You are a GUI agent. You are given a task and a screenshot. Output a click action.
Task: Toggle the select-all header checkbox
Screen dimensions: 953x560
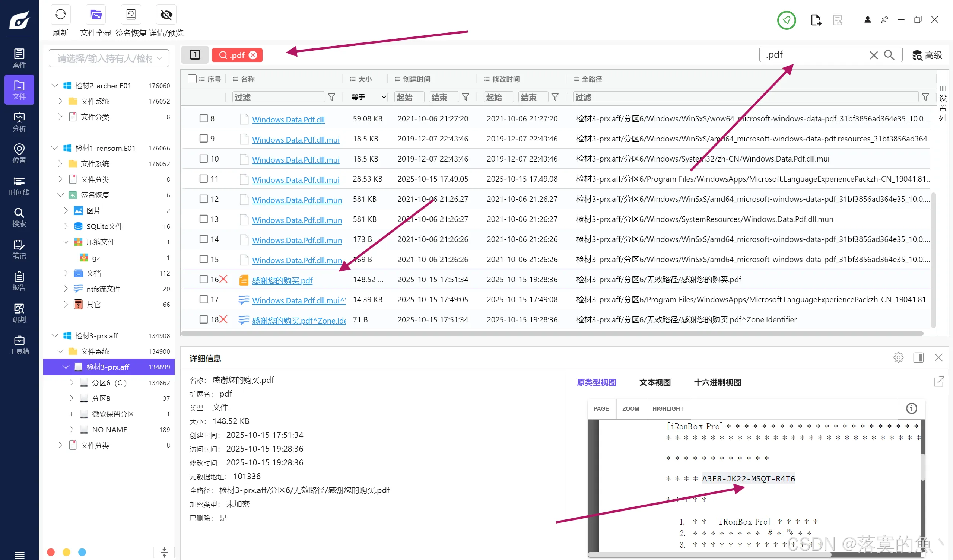click(x=192, y=79)
